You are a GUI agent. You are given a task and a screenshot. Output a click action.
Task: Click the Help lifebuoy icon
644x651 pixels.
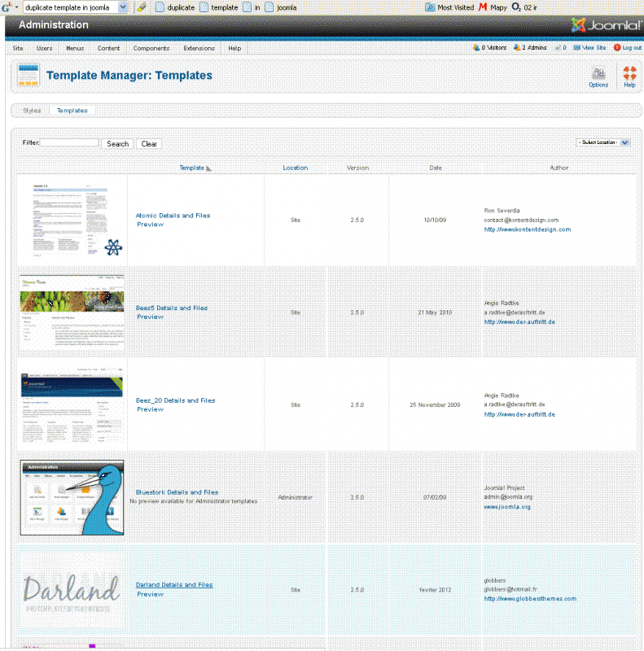[629, 73]
